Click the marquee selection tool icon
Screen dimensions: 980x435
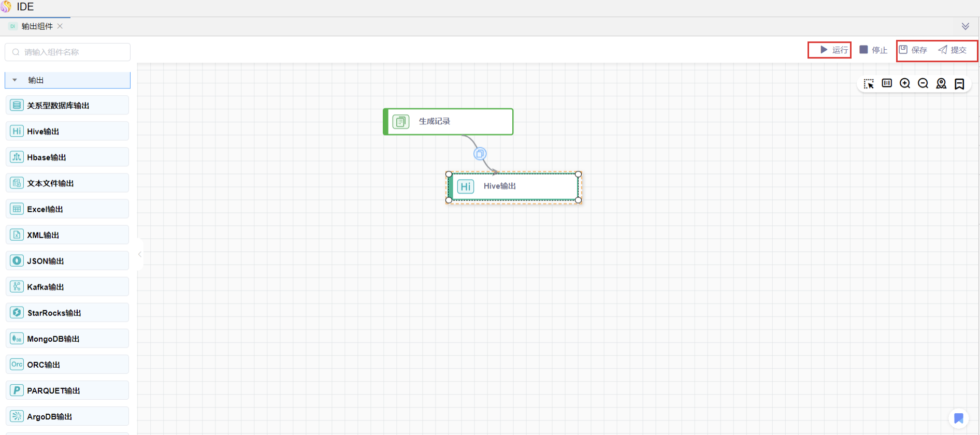869,84
